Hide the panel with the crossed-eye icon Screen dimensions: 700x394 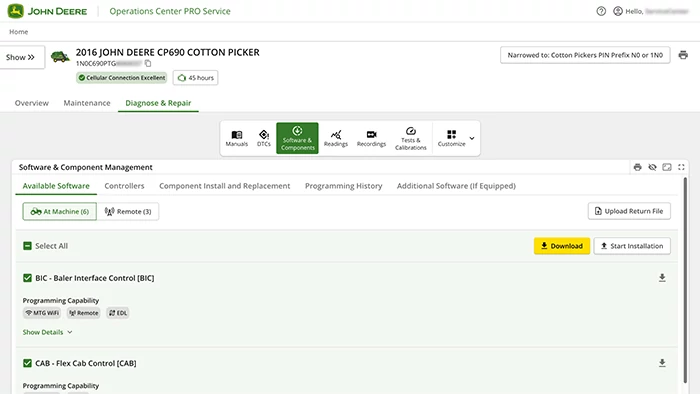coord(652,167)
